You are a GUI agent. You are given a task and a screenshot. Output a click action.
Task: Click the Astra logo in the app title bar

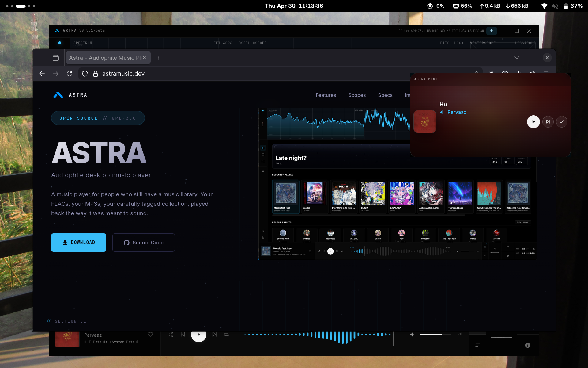[57, 31]
